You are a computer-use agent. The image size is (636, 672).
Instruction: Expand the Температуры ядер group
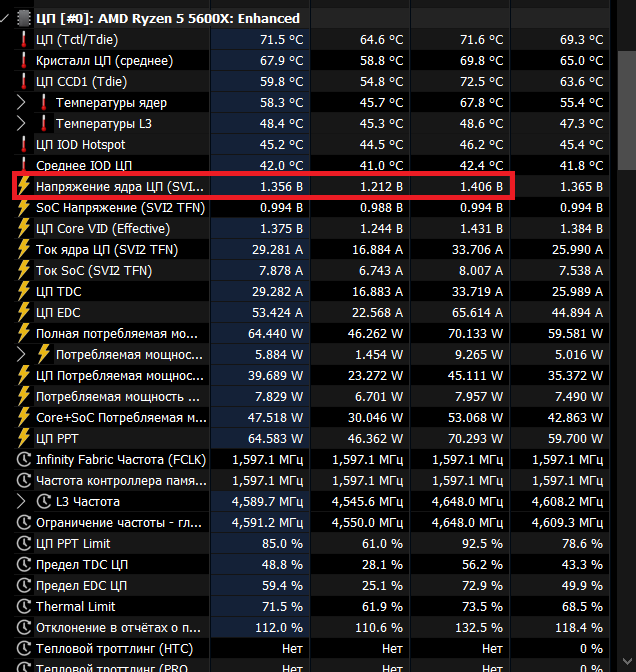pos(21,102)
